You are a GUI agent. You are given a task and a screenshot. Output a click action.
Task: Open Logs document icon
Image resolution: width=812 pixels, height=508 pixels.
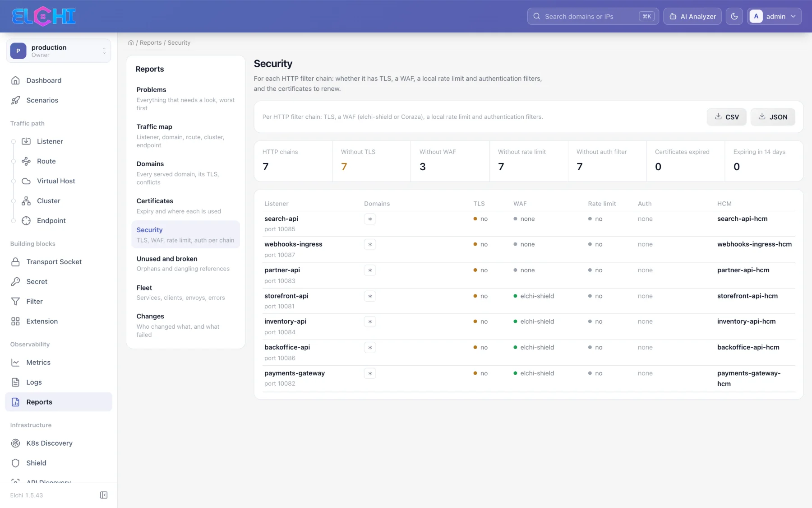click(x=15, y=382)
